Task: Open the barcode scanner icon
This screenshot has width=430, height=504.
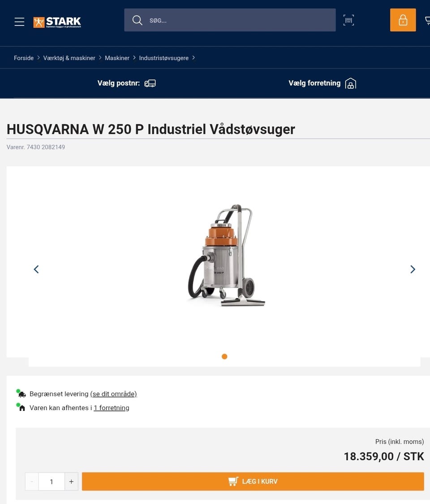Action: point(348,20)
